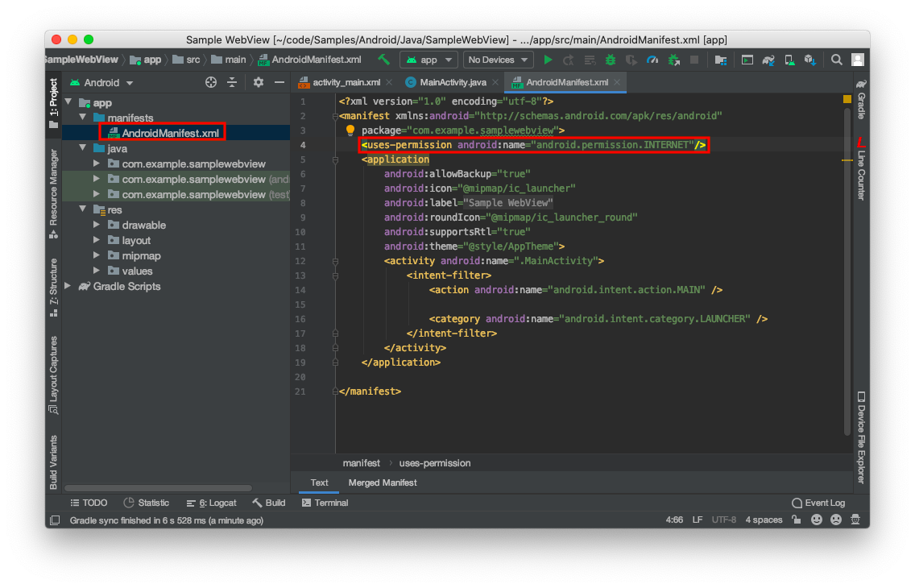Switch to the Merged Manifest tab

click(383, 482)
